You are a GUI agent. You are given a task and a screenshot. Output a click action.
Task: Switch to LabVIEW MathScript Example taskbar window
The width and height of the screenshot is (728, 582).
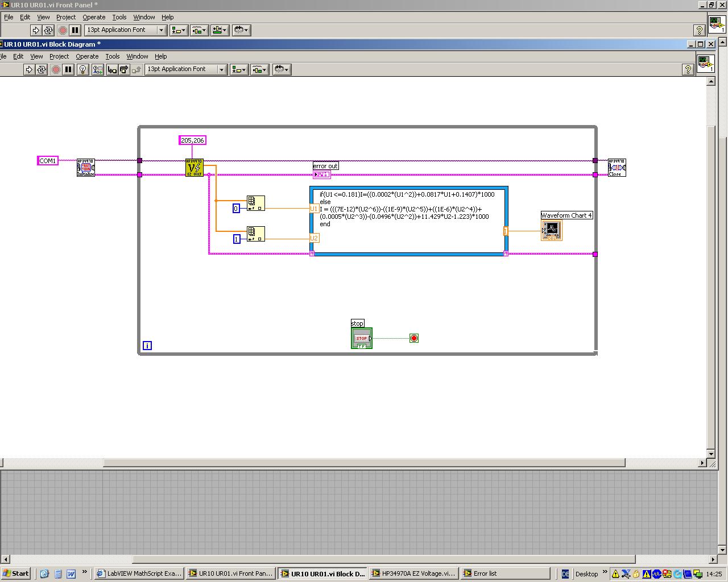point(139,573)
